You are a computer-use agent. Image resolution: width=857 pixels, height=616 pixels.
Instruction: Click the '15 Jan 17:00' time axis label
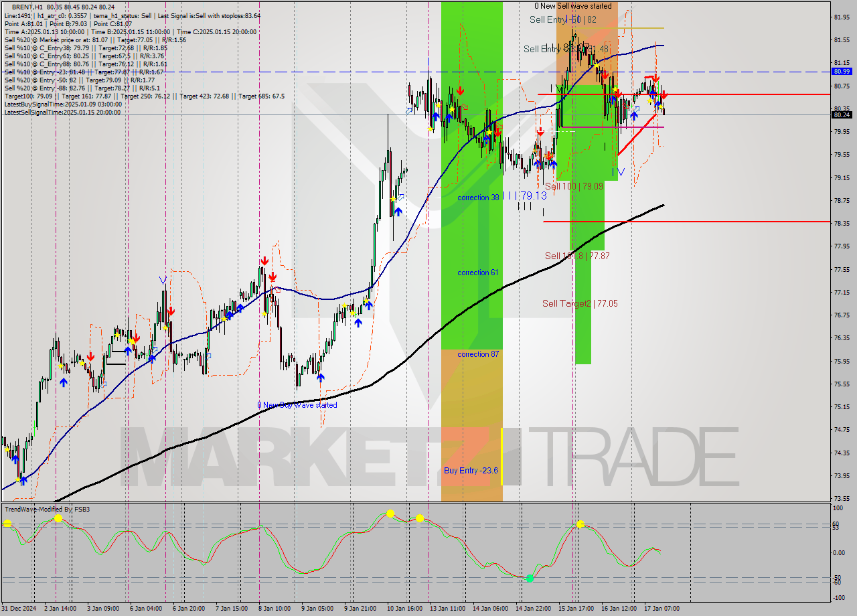[x=576, y=609]
